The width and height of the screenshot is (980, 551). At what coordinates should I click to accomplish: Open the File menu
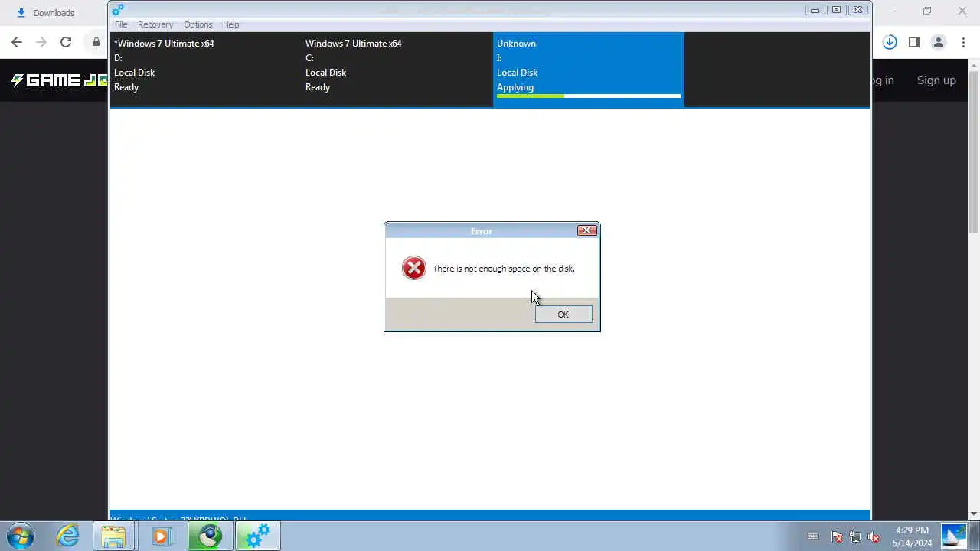click(x=121, y=24)
